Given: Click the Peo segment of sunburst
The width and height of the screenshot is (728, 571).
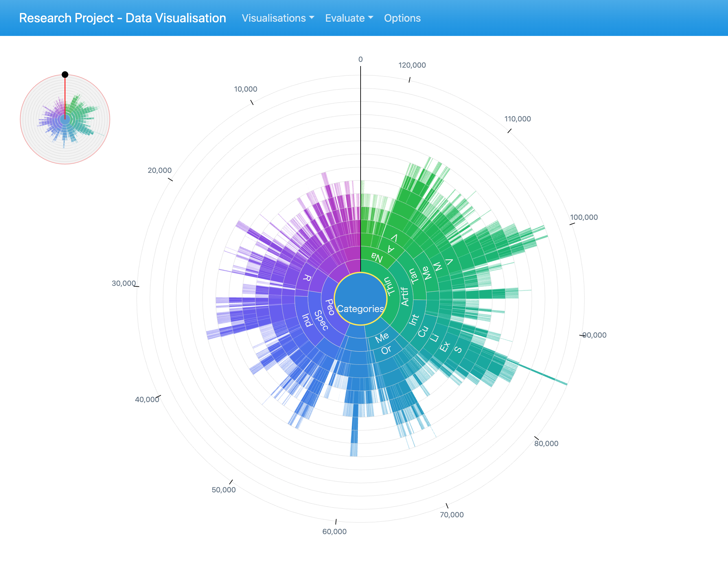Looking at the screenshot, I should 330,307.
